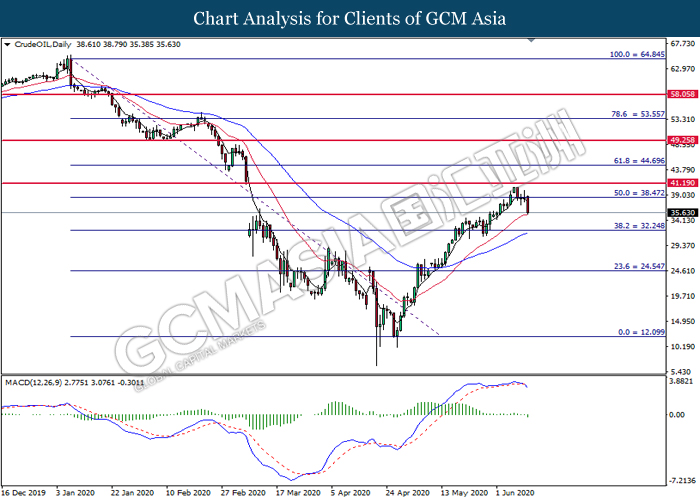Click the 17 Mar 2020 date label
This screenshot has width=700, height=500.
click(x=298, y=493)
